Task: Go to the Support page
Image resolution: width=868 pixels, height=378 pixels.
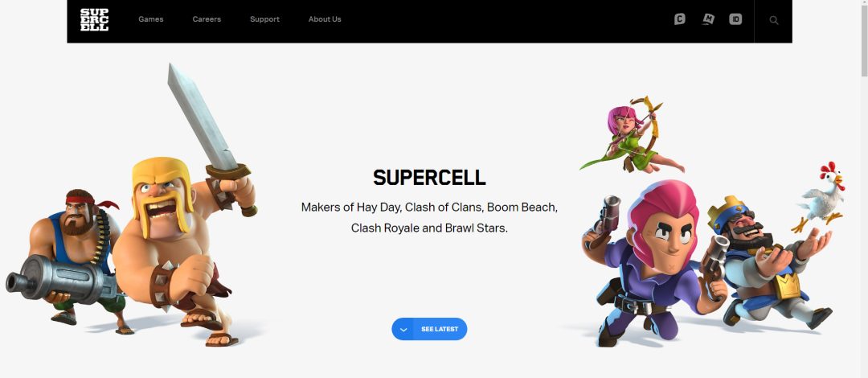Action: [x=264, y=19]
